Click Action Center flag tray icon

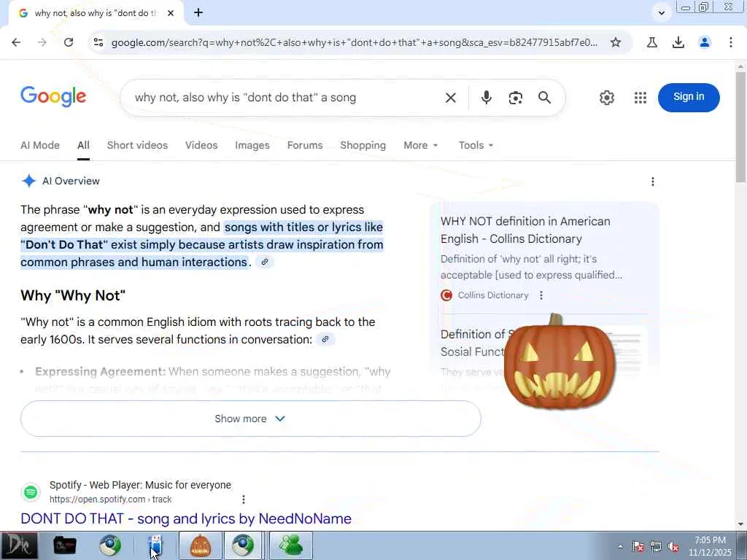(x=638, y=547)
